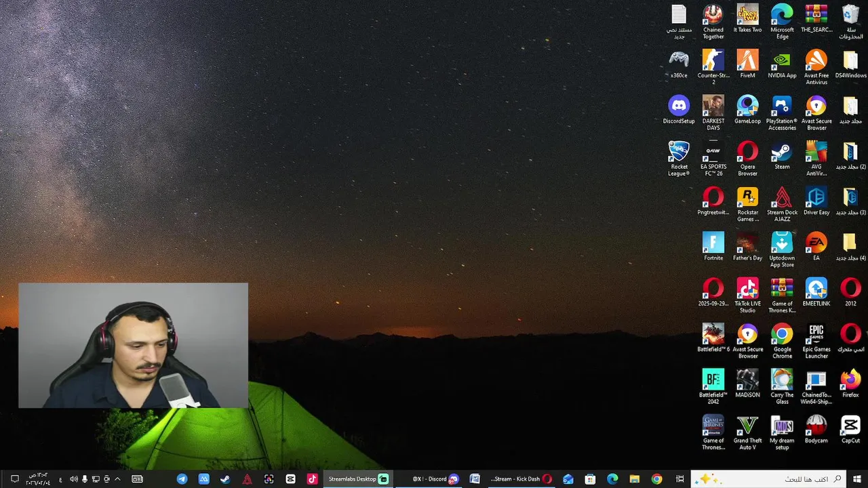Open the PlayStation Accessories shortcut
The image size is (868, 488).
[x=782, y=113]
